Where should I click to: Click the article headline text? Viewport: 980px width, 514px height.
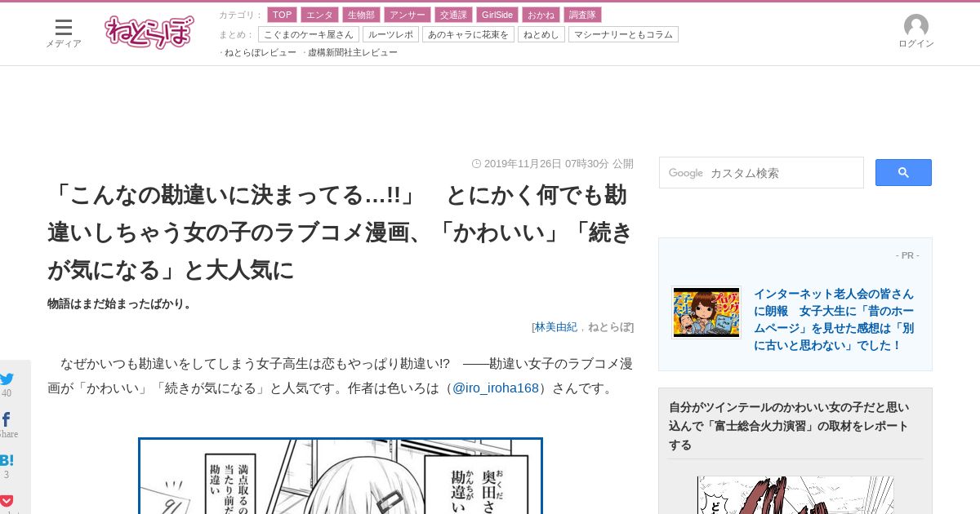pos(341,233)
